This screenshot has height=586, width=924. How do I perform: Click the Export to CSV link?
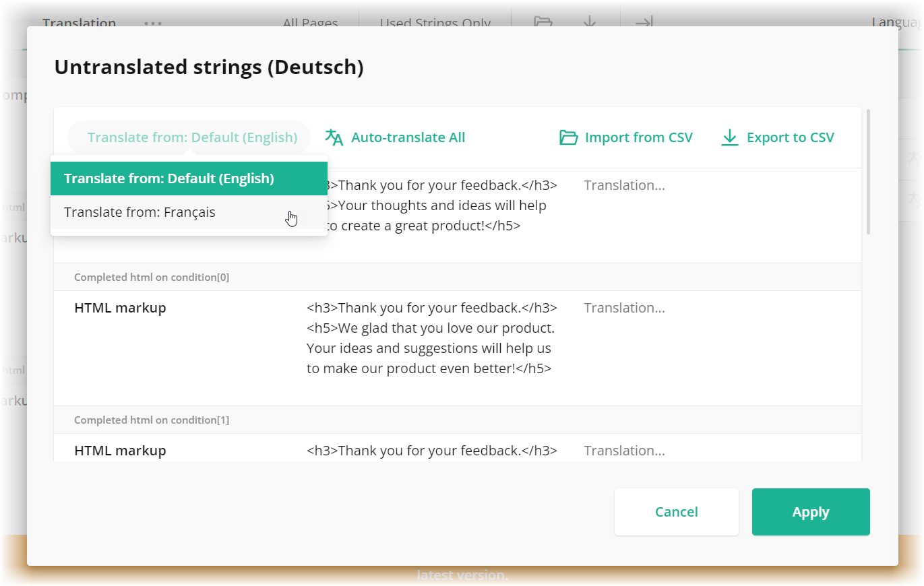coord(791,137)
